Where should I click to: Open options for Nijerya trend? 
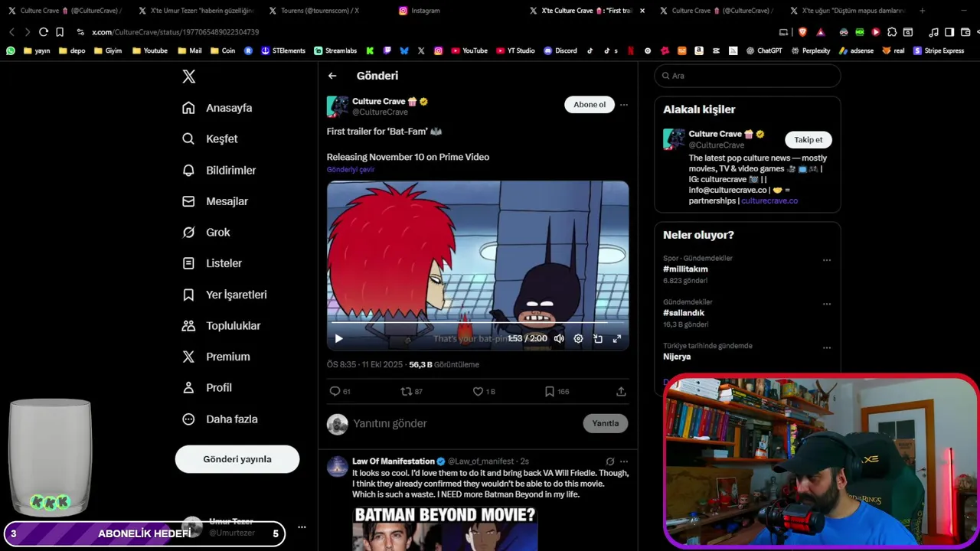[827, 347]
